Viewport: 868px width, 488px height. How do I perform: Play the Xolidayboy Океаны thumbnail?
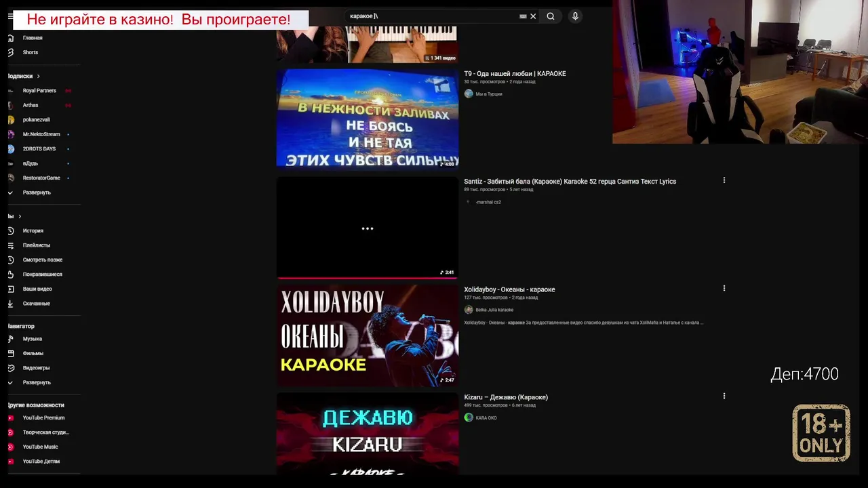click(368, 335)
